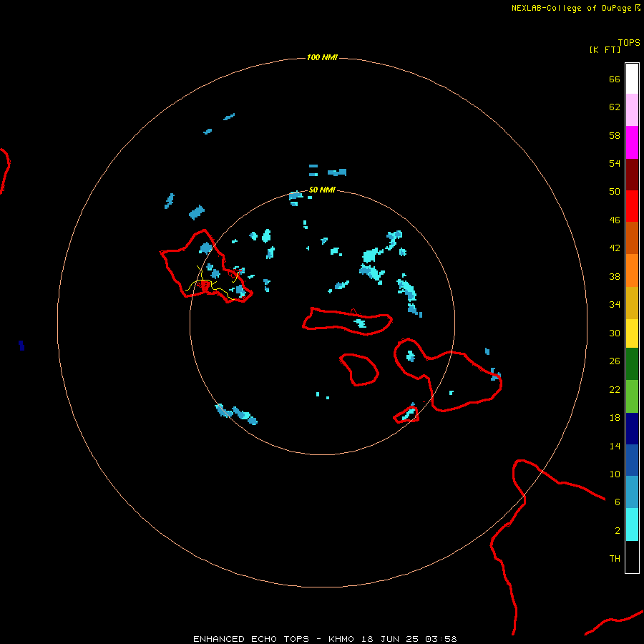Viewport: 644px width, 644px height.
Task: Click the 100 NMI range ring label
Action: (x=322, y=57)
